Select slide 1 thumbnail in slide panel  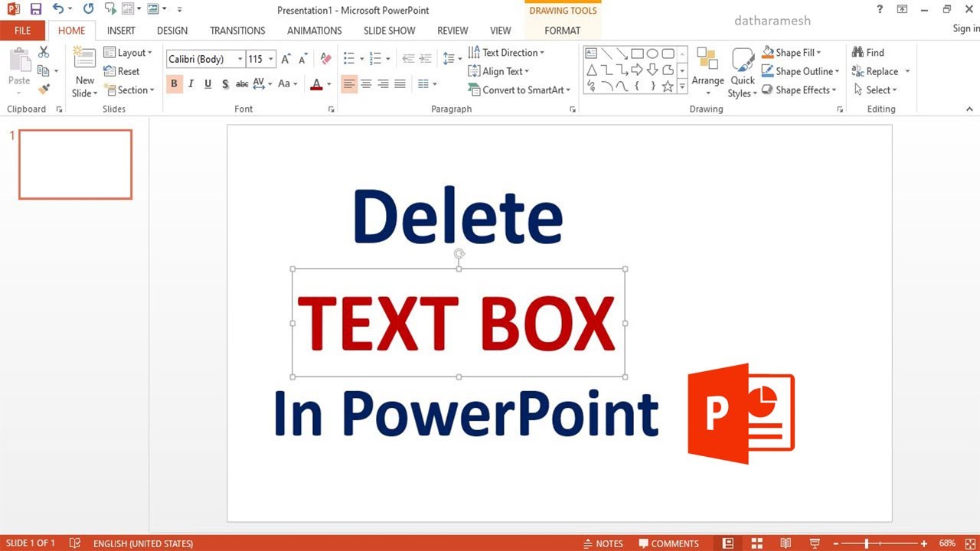[x=75, y=164]
